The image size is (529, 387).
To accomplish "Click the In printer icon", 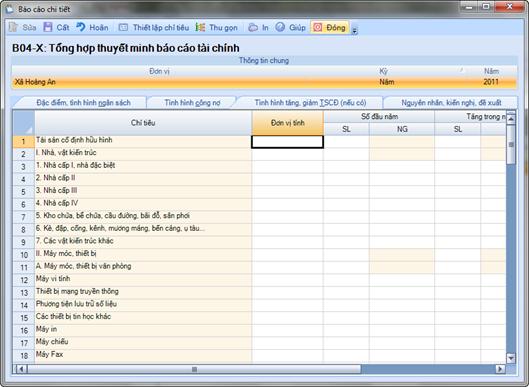I will point(253,27).
